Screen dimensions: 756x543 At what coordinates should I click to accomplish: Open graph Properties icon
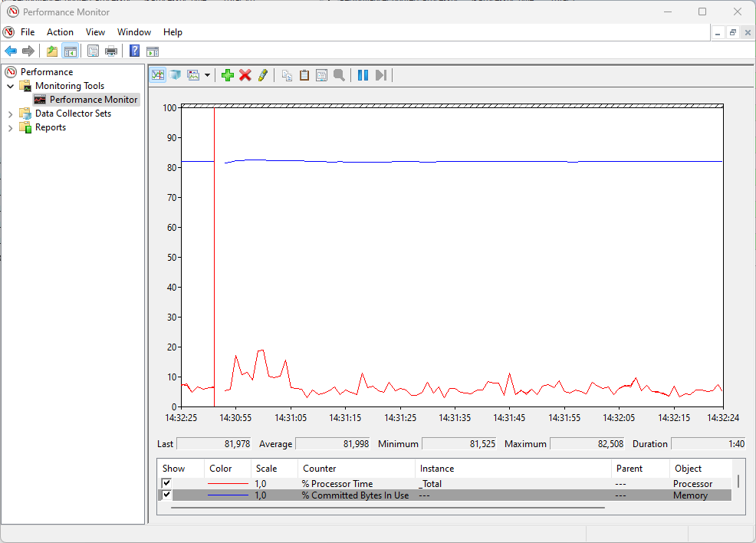(x=321, y=75)
